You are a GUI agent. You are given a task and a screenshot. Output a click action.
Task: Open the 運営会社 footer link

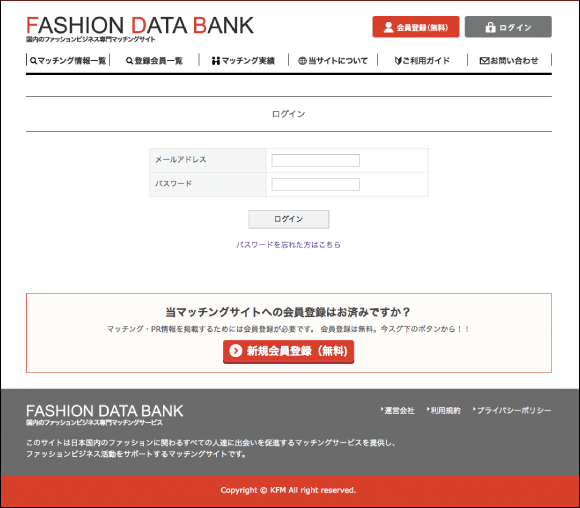pyautogui.click(x=398, y=410)
